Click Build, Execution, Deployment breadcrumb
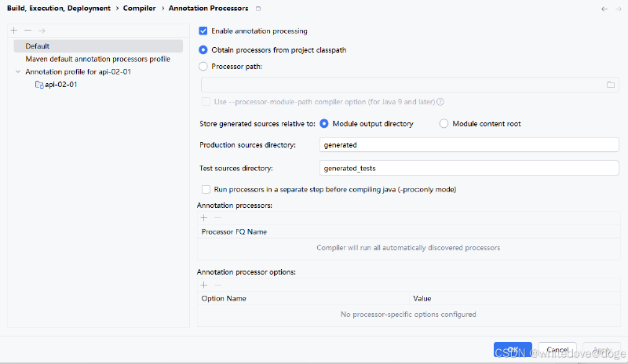Image resolution: width=628 pixels, height=364 pixels. point(59,9)
